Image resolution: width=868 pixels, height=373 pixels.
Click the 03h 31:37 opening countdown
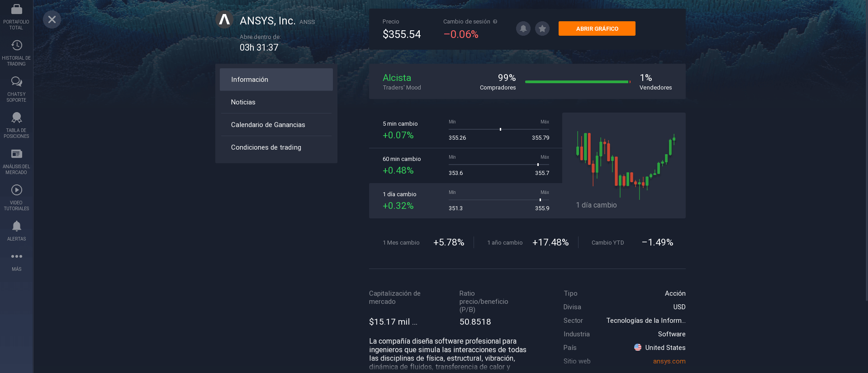tap(259, 47)
